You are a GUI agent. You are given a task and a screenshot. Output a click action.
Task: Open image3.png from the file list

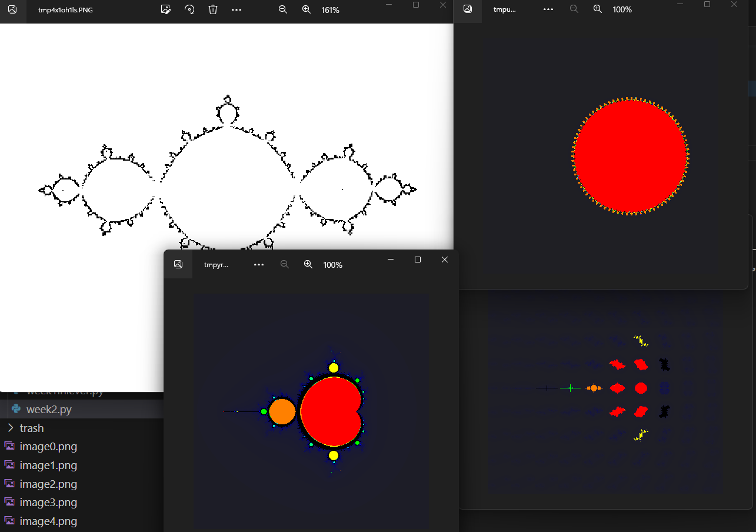[x=48, y=503]
